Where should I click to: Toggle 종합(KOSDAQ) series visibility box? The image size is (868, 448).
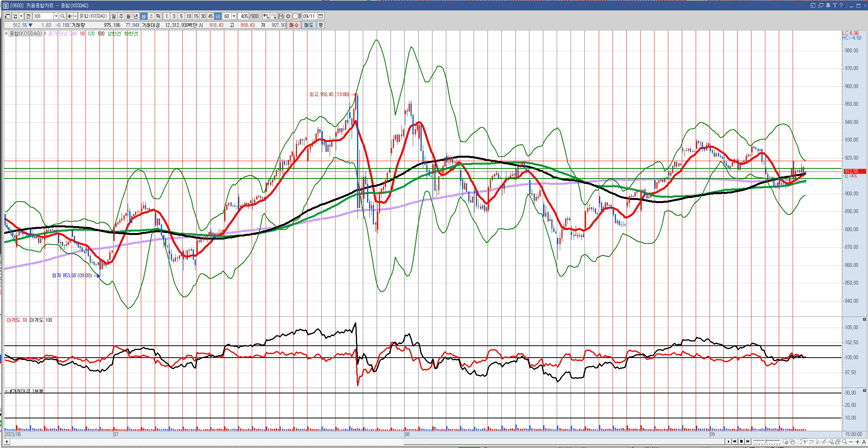[6, 34]
